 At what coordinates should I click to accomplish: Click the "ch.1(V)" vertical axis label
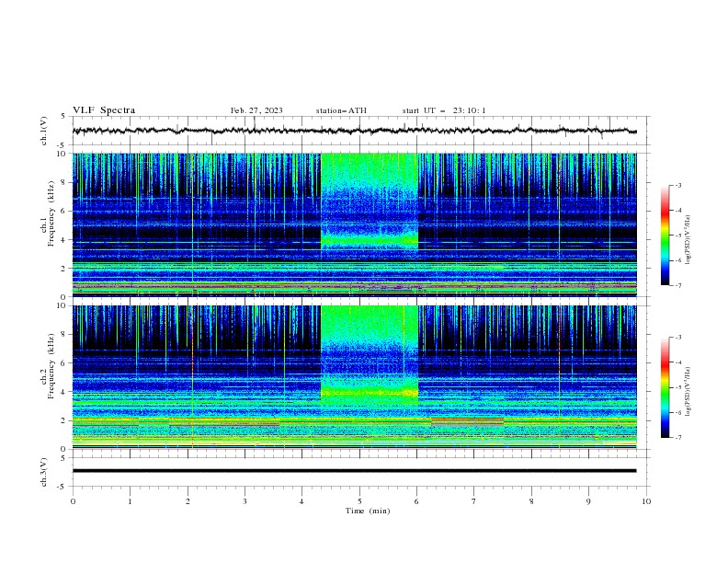coord(44,131)
